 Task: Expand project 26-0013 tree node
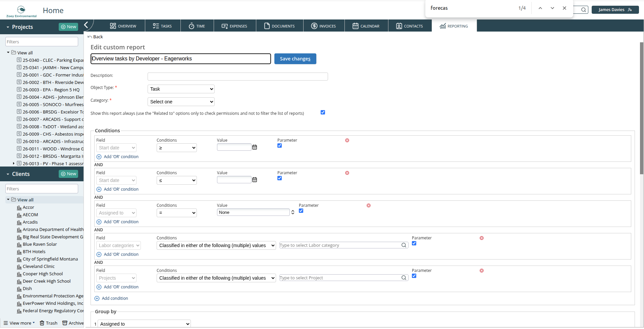13,163
